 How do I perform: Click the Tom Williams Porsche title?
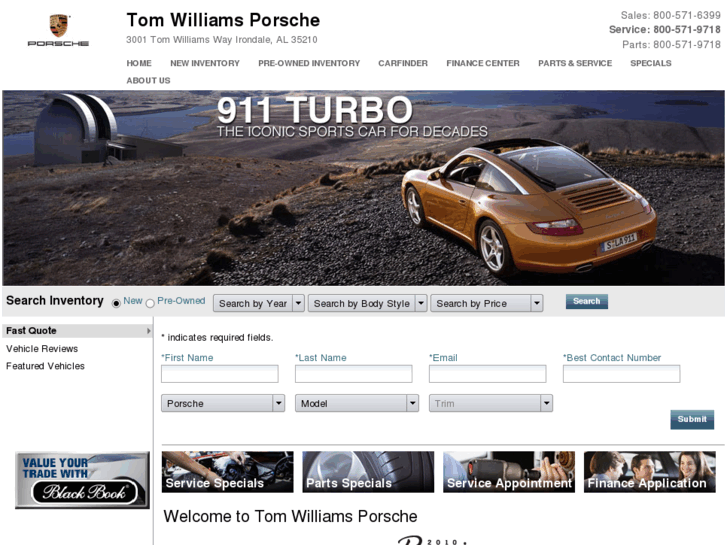pyautogui.click(x=223, y=20)
